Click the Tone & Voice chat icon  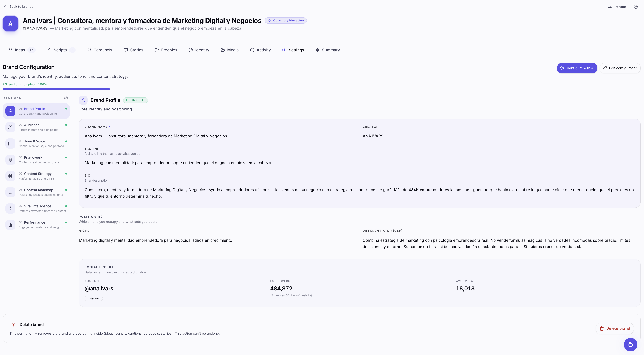pos(10,144)
